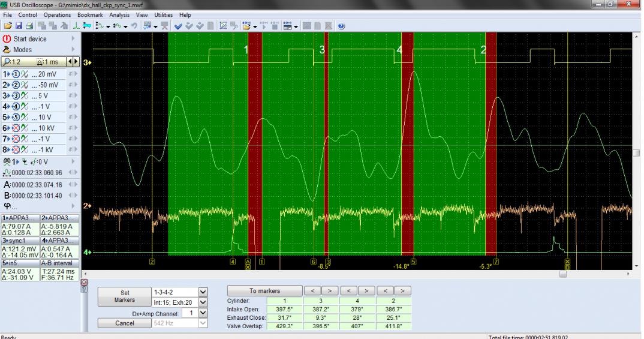Expand the Int:15; Exh:20 dropdown
This screenshot has width=644, height=339.
pyautogui.click(x=202, y=302)
